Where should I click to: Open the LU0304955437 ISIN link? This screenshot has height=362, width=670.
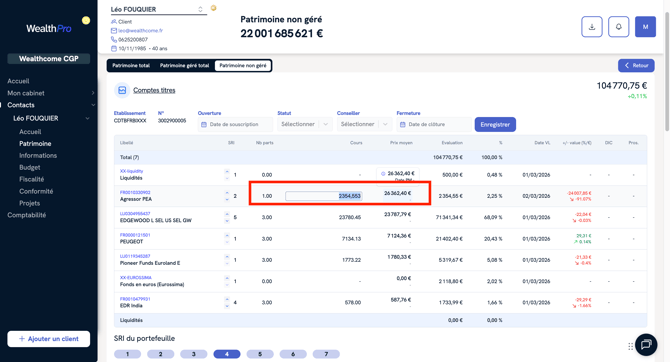click(135, 214)
